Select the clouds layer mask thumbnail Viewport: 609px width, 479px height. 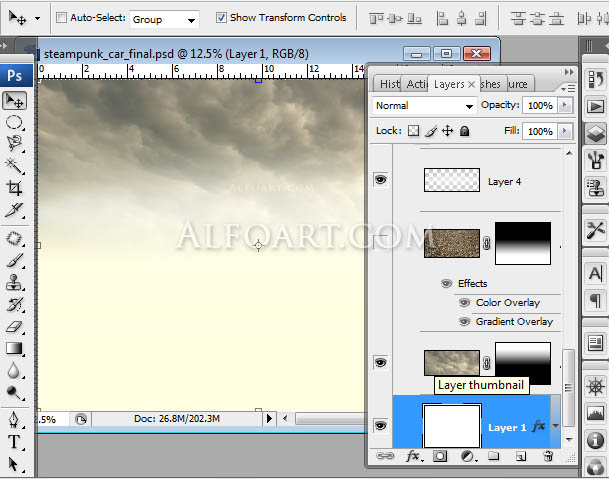523,364
